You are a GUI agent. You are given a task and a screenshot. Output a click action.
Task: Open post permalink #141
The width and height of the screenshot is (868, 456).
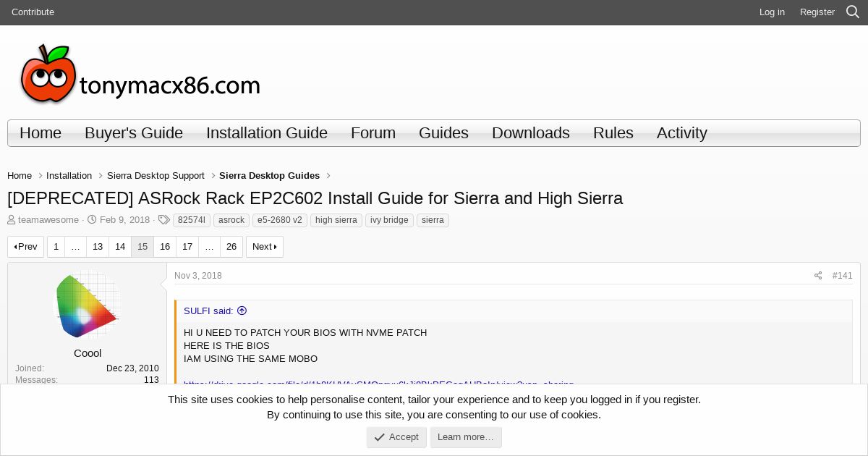tap(842, 276)
